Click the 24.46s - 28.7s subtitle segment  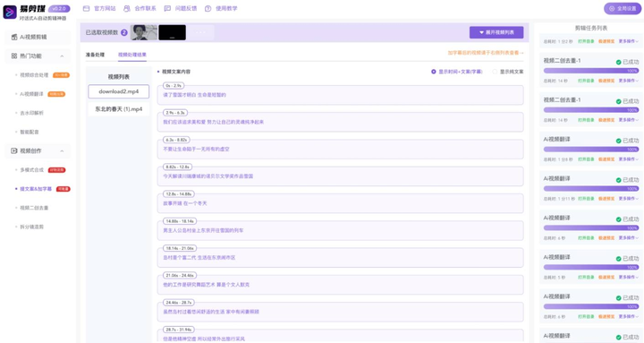click(341, 312)
